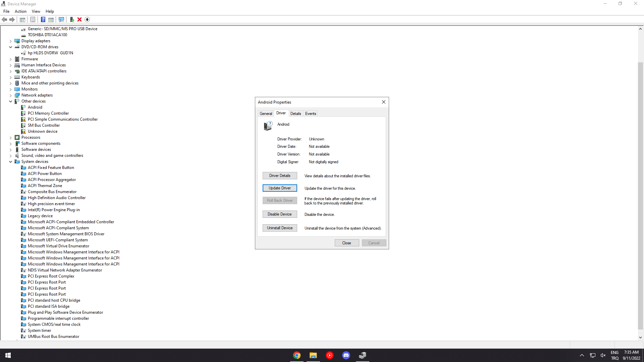Collapse the System devices category

(10, 162)
